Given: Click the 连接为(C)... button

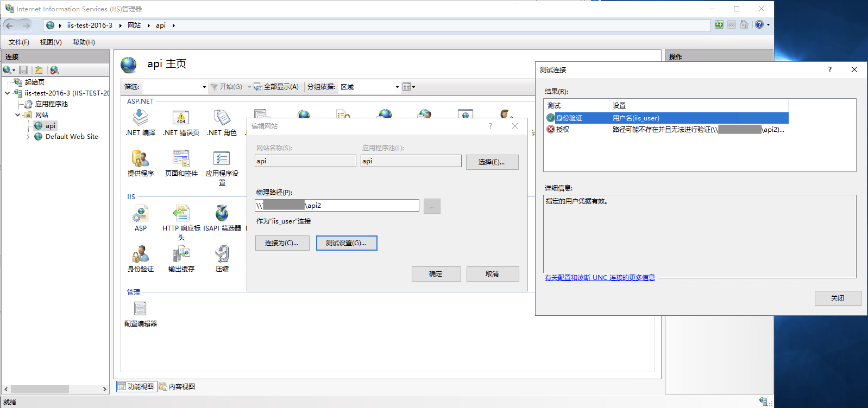Looking at the screenshot, I should [x=282, y=243].
